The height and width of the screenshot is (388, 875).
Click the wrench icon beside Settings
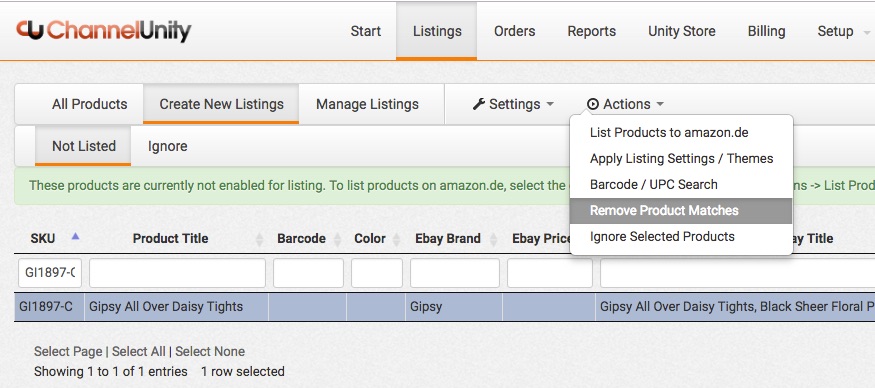[x=479, y=104]
